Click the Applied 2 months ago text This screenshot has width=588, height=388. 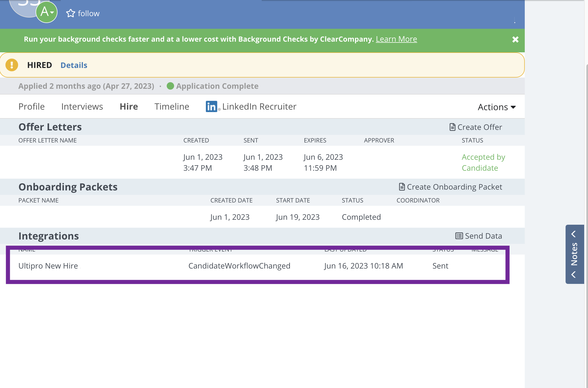coord(86,86)
